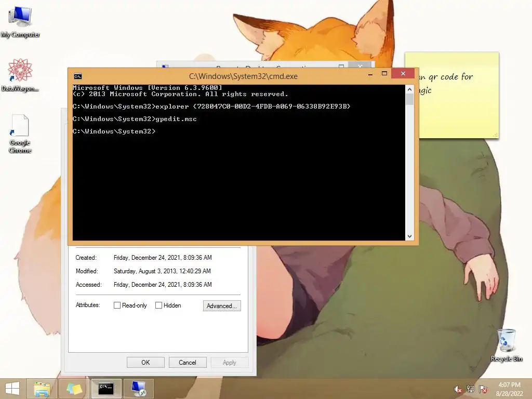This screenshot has width=532, height=399.
Task: Open Sticky Notes from the taskbar
Action: click(x=74, y=389)
